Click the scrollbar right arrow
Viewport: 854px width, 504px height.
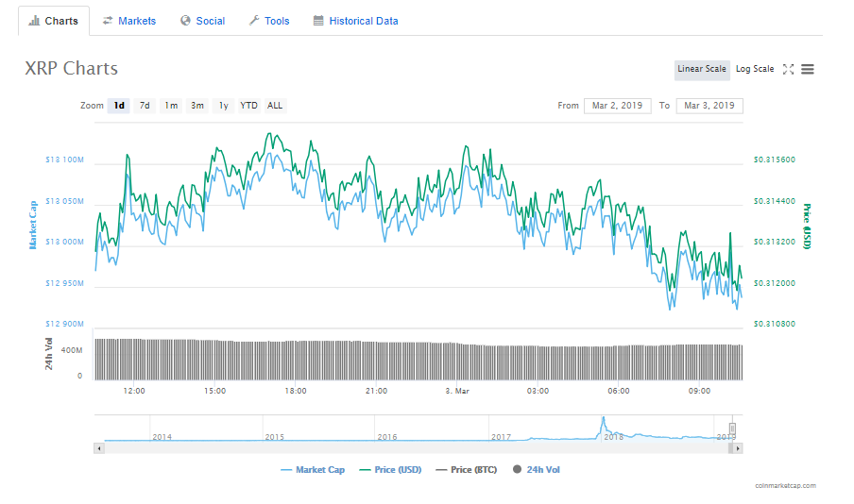(x=738, y=448)
